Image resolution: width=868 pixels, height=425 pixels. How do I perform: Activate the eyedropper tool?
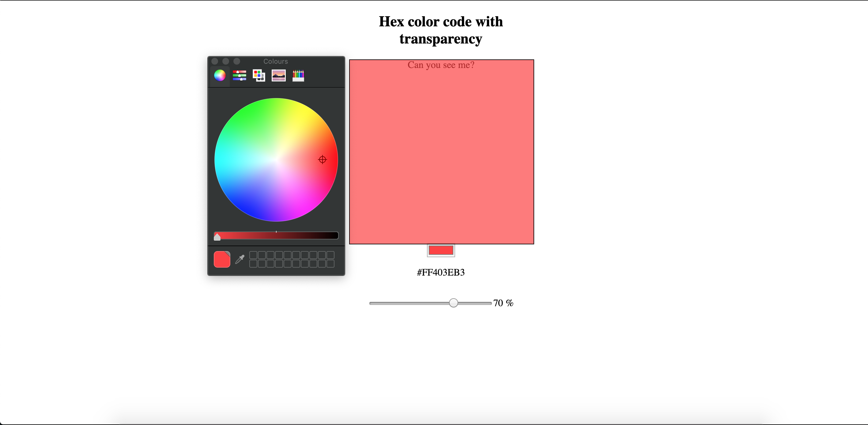[239, 259]
